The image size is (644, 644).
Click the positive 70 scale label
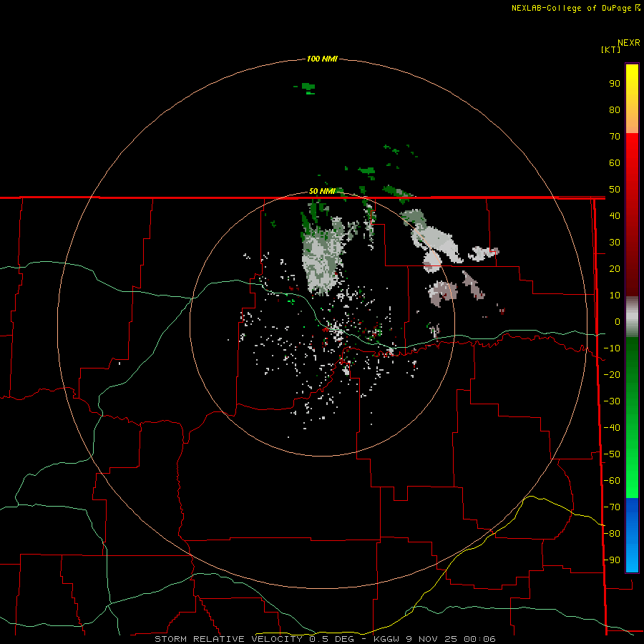pos(615,137)
